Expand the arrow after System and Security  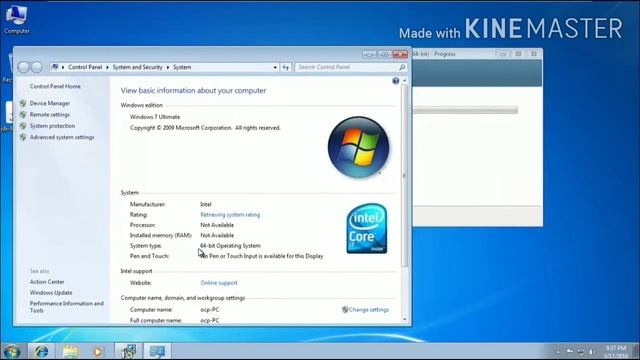pyautogui.click(x=168, y=67)
